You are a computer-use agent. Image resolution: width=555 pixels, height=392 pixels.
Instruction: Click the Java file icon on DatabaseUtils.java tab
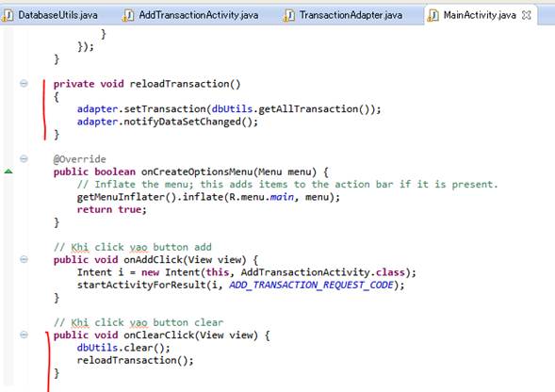coord(8,15)
